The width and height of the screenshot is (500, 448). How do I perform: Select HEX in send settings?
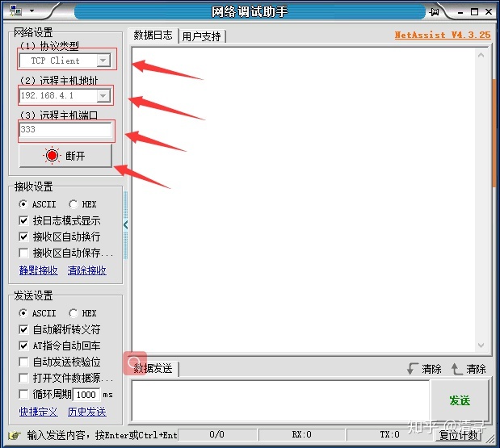click(x=82, y=313)
